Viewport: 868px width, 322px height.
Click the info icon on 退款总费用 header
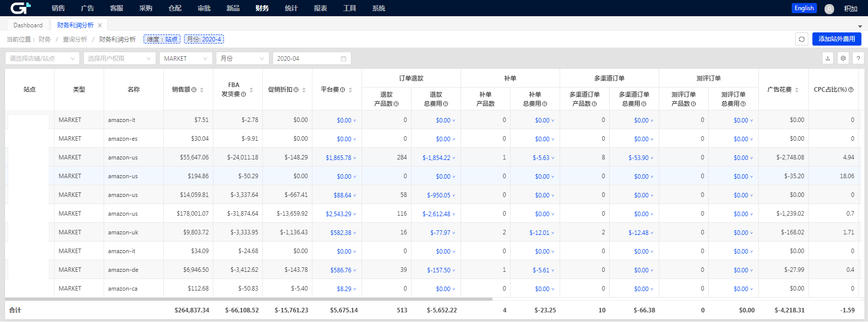pyautogui.click(x=446, y=104)
